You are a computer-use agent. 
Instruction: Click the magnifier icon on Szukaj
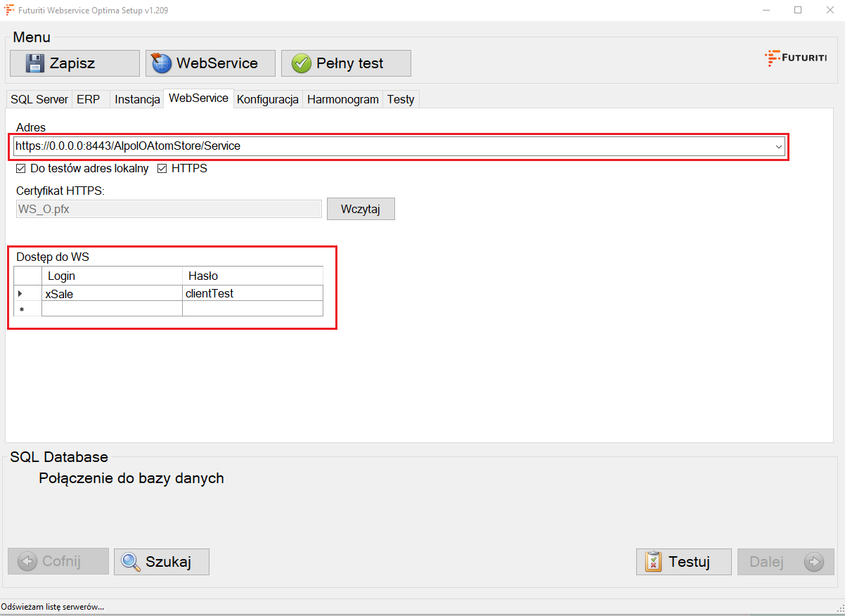click(131, 562)
